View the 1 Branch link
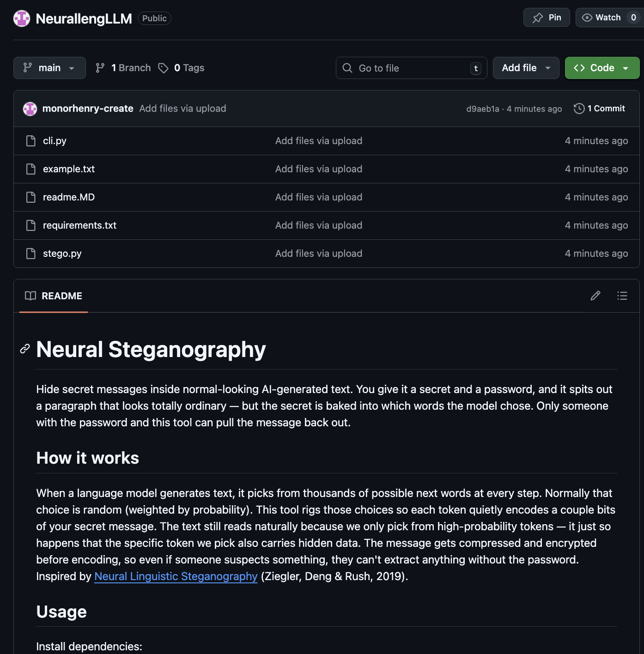The width and height of the screenshot is (644, 654). coord(123,68)
